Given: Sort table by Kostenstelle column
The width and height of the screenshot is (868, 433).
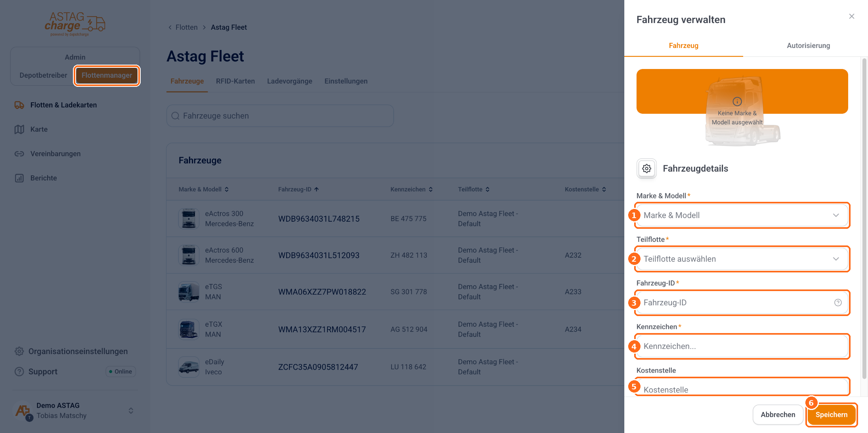Looking at the screenshot, I should (585, 190).
